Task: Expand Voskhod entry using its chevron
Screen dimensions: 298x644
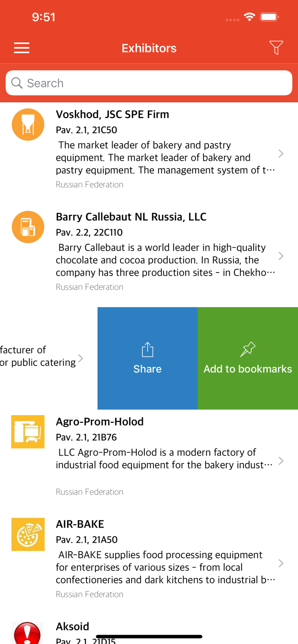Action: 281,154
